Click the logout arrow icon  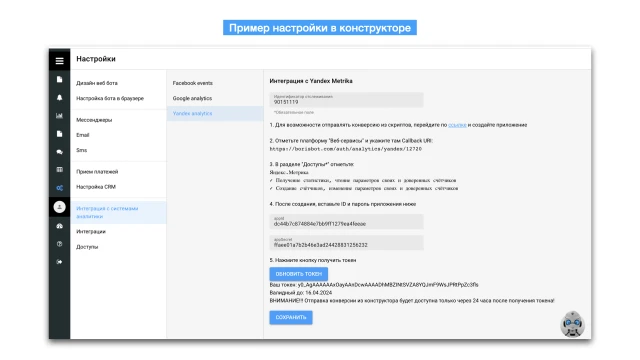(60, 262)
